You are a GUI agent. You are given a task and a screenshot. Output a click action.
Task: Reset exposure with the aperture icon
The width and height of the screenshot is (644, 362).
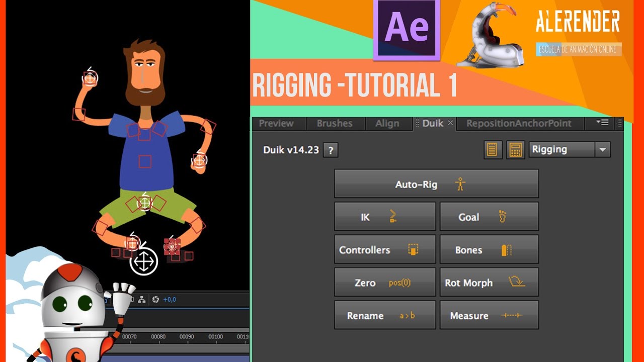click(x=155, y=299)
